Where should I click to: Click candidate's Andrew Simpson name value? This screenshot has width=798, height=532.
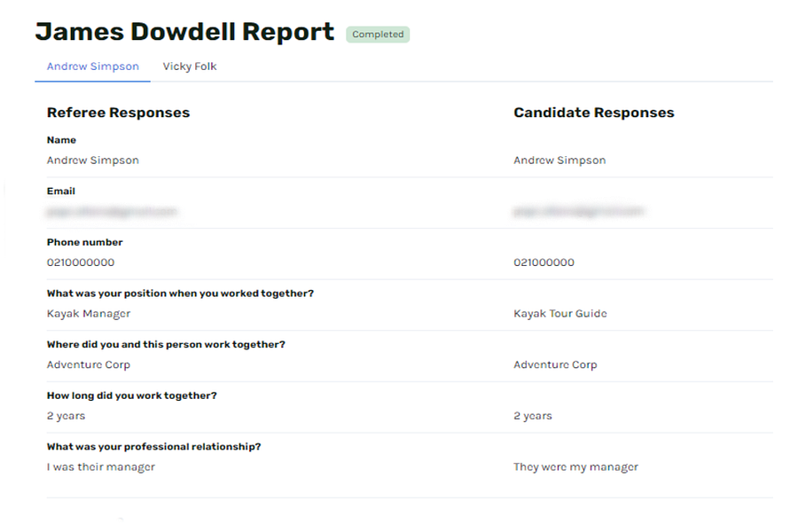coord(559,160)
